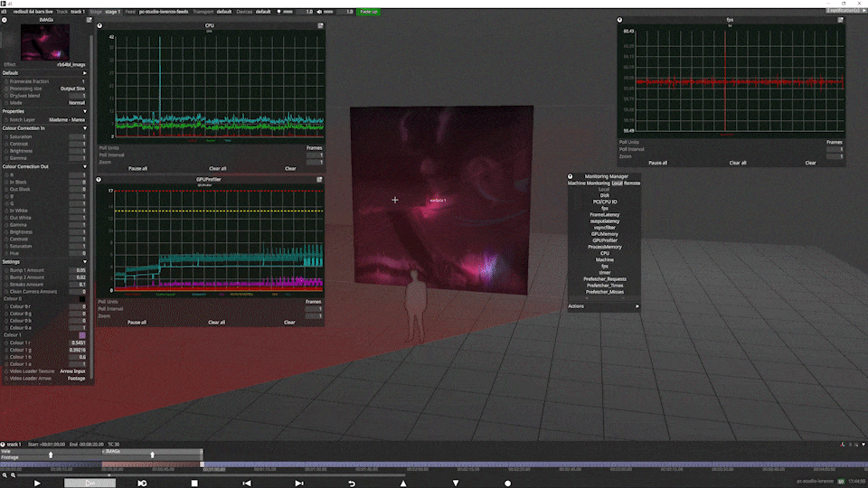Screen dimensions: 868x488
Task: Click the Colour 0 black swatch
Action: point(82,299)
